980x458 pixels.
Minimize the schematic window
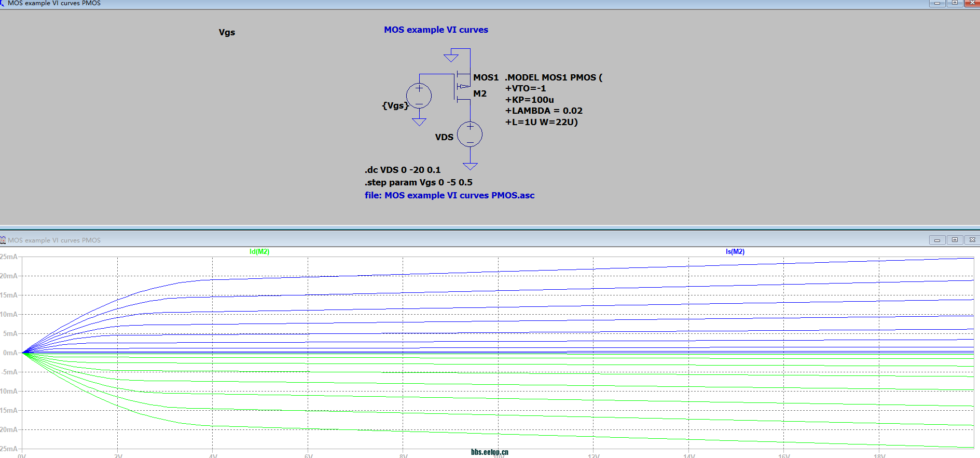pos(937,3)
